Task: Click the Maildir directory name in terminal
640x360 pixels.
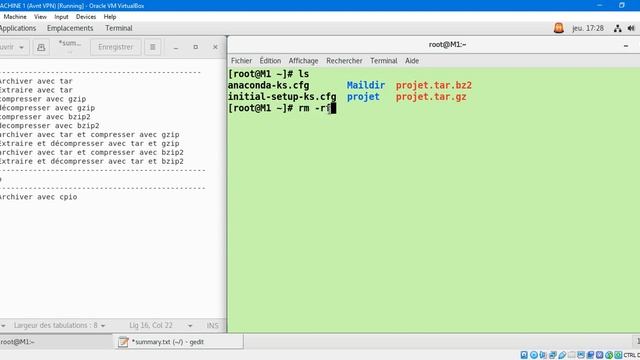Action: tap(366, 85)
